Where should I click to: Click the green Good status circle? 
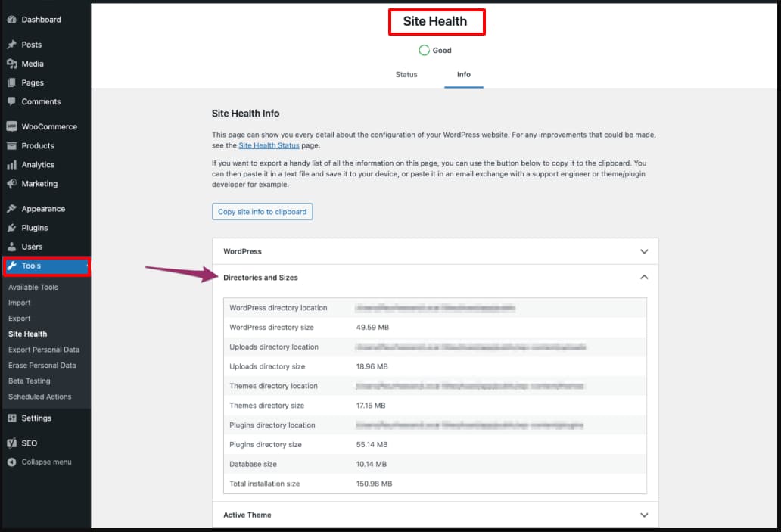424,50
